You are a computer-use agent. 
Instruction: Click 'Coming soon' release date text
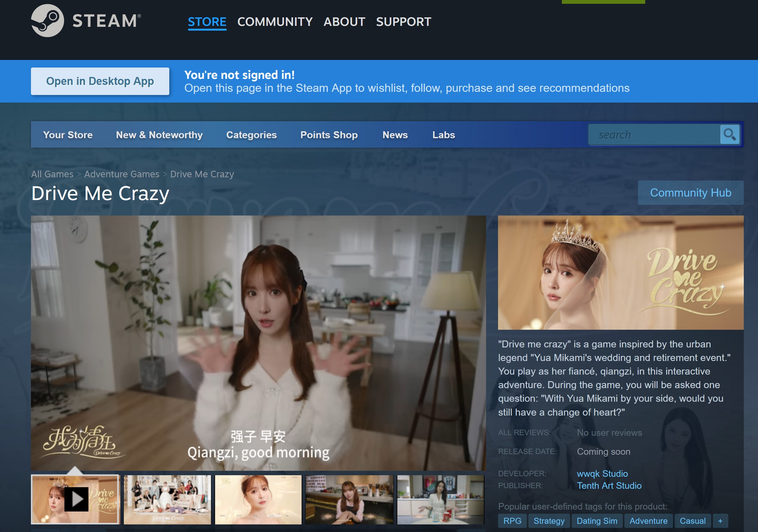tap(604, 451)
